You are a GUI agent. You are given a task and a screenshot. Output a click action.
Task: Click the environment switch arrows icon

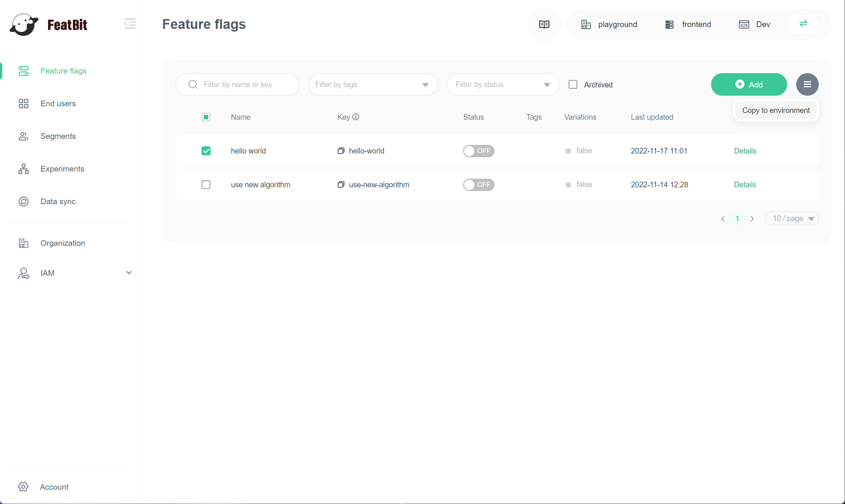point(803,24)
